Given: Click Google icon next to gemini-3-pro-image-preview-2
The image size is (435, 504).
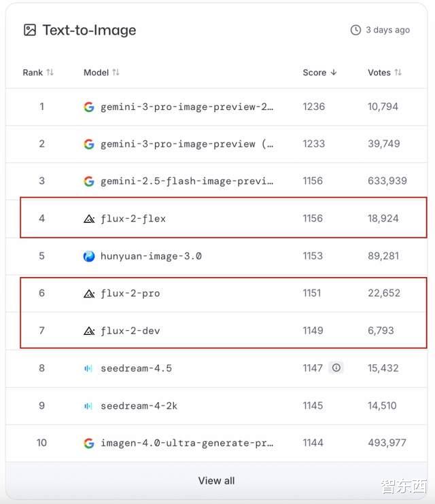Looking at the screenshot, I should (89, 107).
